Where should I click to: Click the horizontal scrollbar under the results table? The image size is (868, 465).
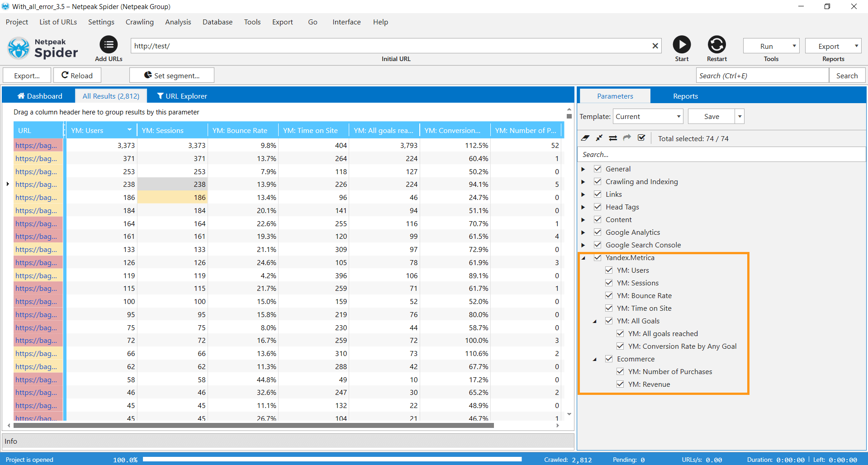253,425
